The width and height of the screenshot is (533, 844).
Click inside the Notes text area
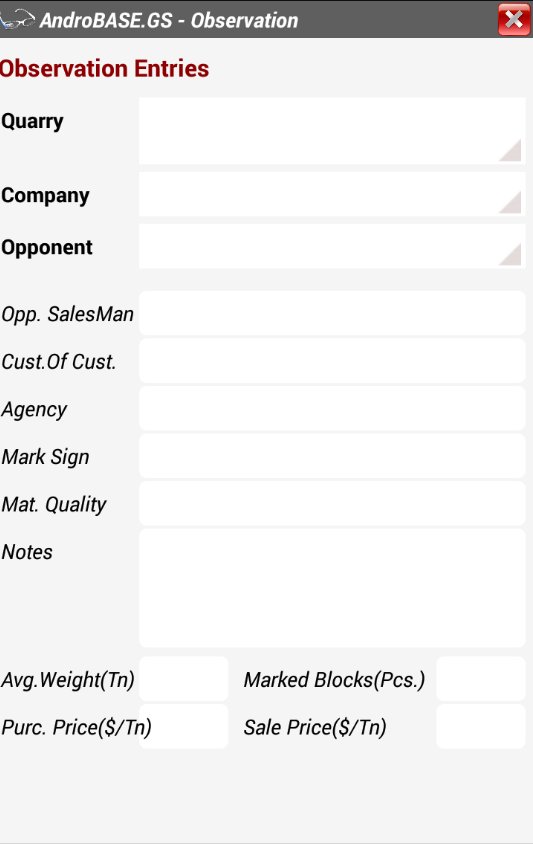click(332, 588)
